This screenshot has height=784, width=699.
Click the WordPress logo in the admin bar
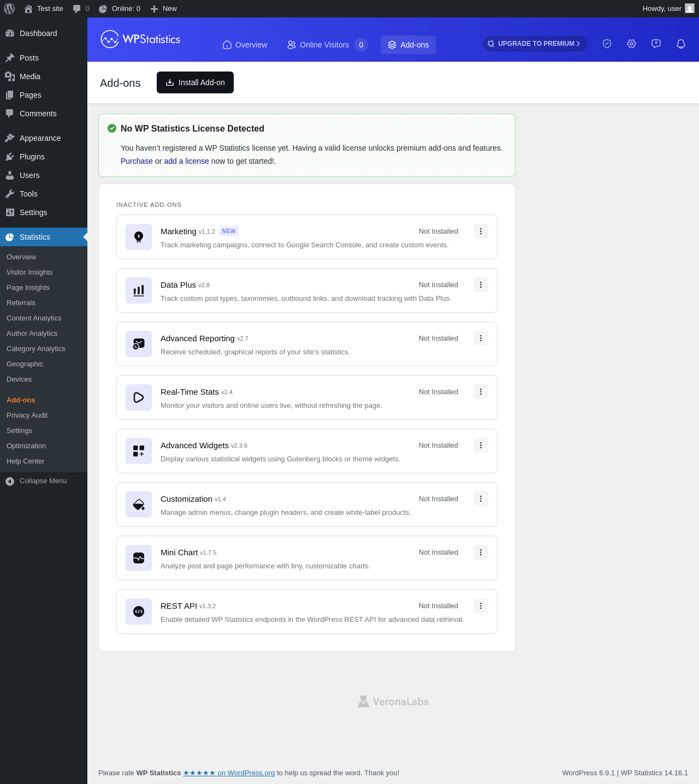[9, 9]
